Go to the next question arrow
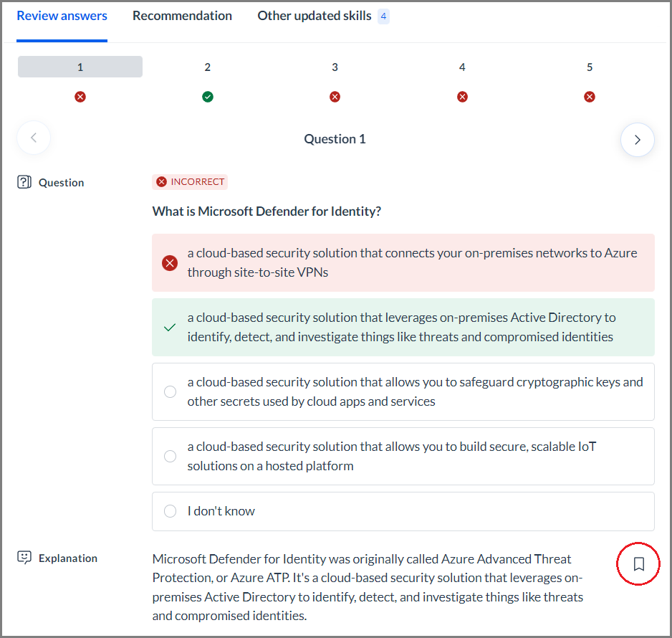Screen dimensions: 672x638 coord(638,140)
